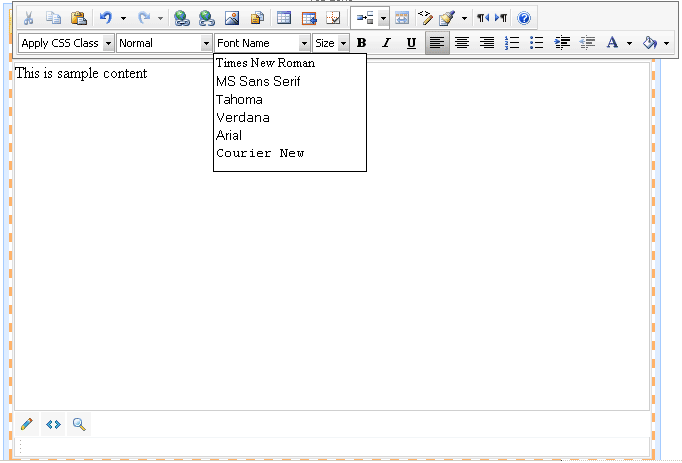Viewport: 682px width, 463px height.
Task: Click the table icon with blue arrow
Action: (x=309, y=18)
